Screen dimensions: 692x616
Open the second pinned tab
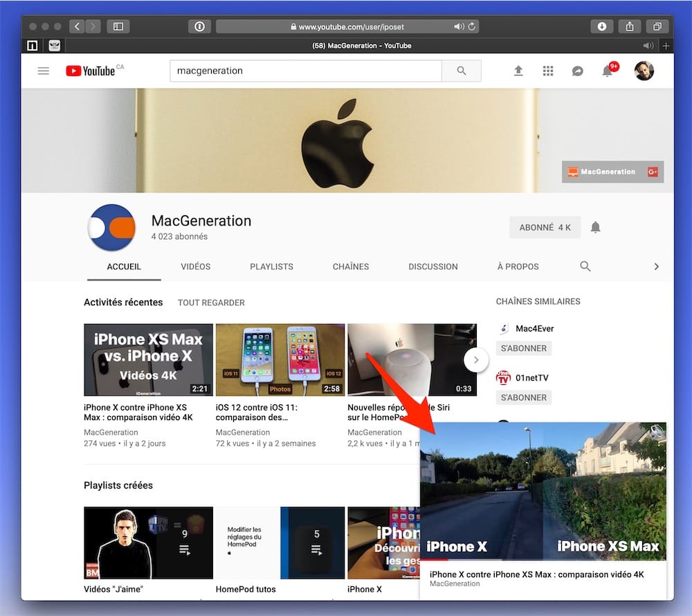(54, 46)
